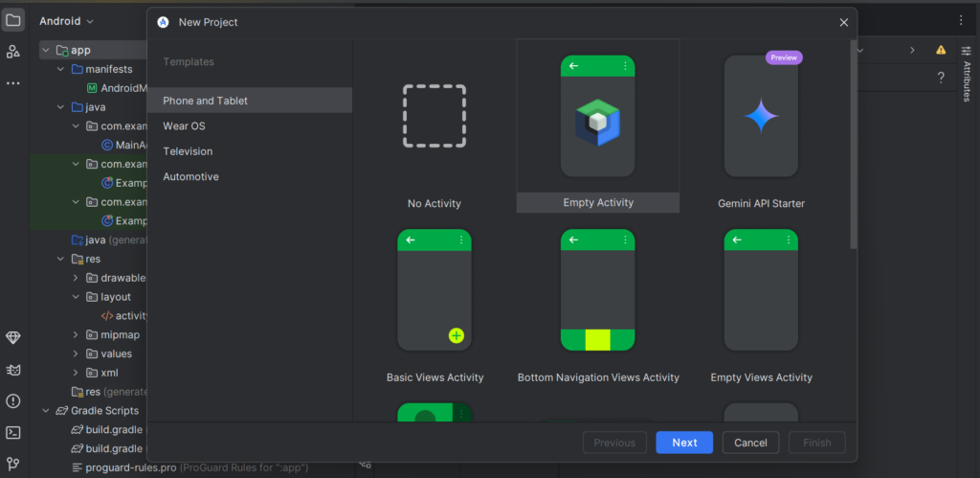The image size is (980, 478).
Task: Select proguard-rules.pro in Gradle Scripts
Action: point(189,467)
